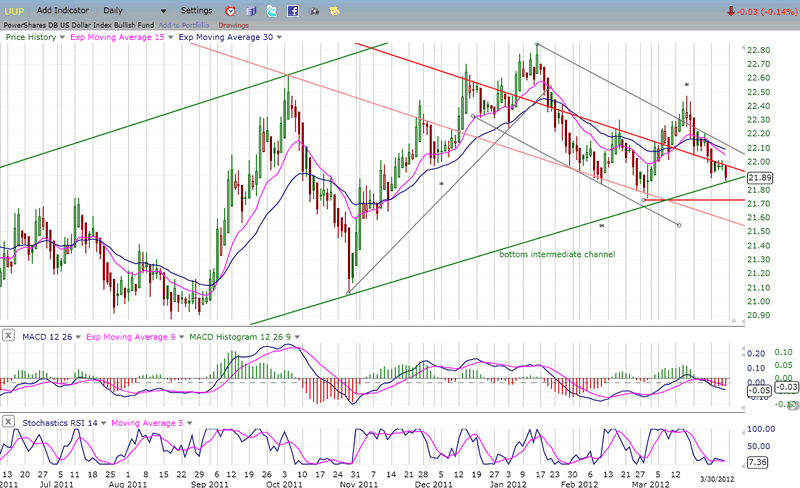The image size is (800, 488).
Task: Click the alarm clock alert icon
Action: [x=229, y=10]
